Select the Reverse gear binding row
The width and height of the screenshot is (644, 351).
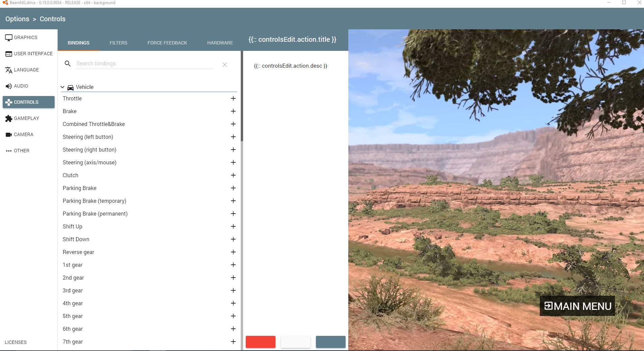click(149, 252)
